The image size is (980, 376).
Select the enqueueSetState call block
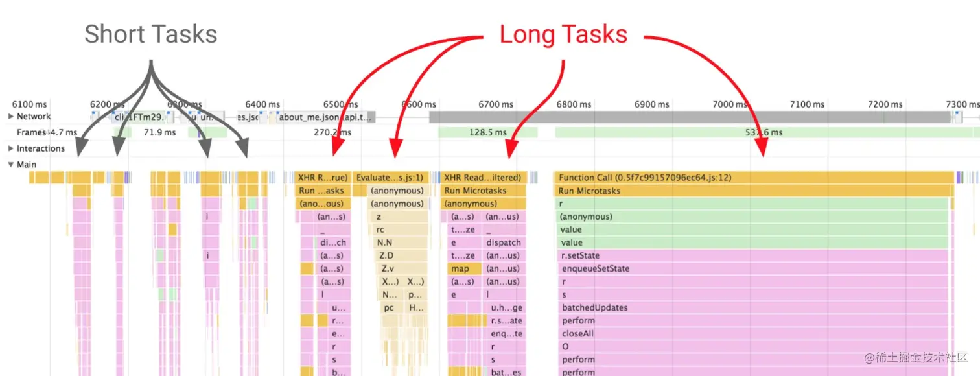[752, 268]
